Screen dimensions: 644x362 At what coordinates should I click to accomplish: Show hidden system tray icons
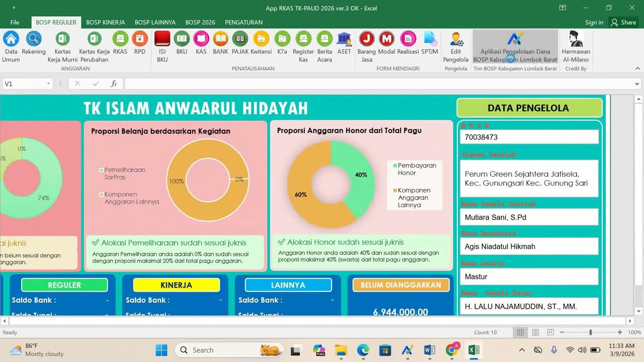[522, 350]
